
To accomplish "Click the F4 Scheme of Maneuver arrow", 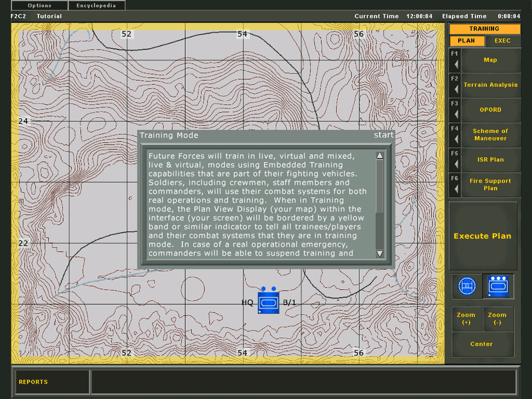I will pos(456,139).
